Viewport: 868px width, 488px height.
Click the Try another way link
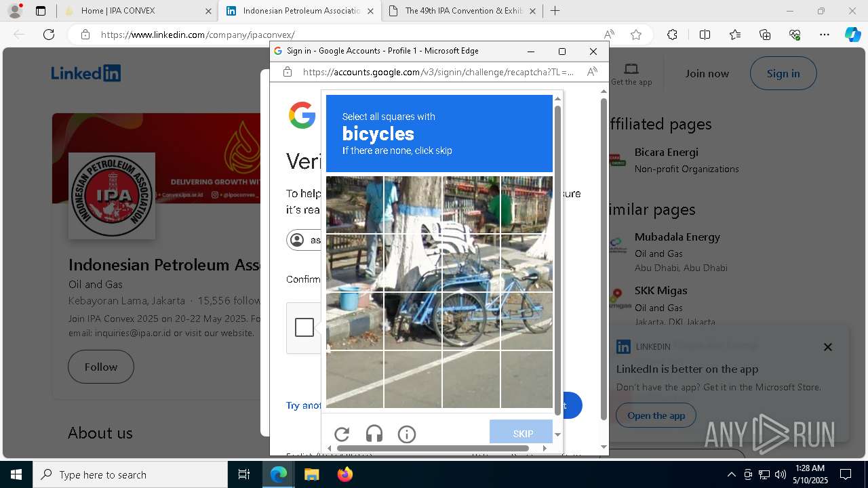click(x=304, y=405)
